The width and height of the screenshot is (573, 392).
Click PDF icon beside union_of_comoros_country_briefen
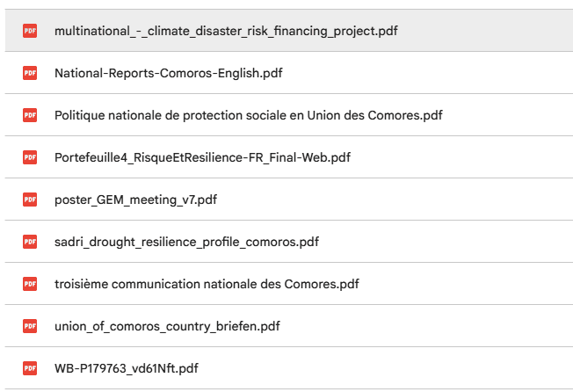30,326
